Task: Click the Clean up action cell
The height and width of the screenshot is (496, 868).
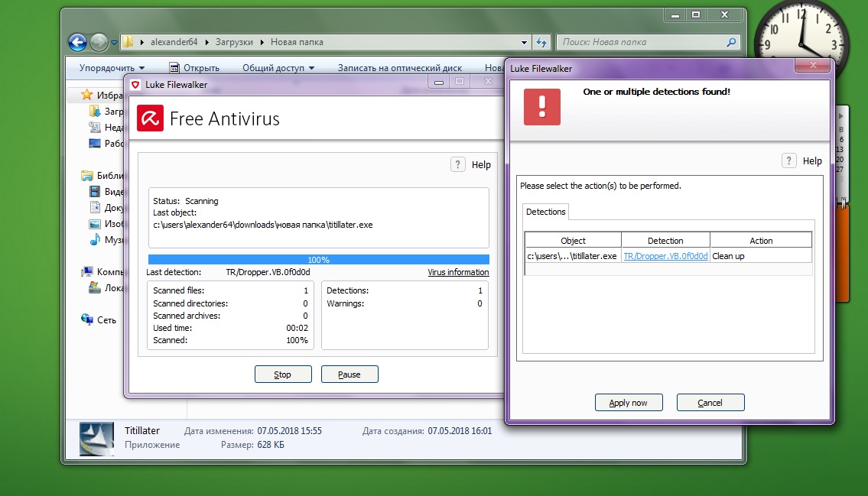Action: click(x=761, y=256)
